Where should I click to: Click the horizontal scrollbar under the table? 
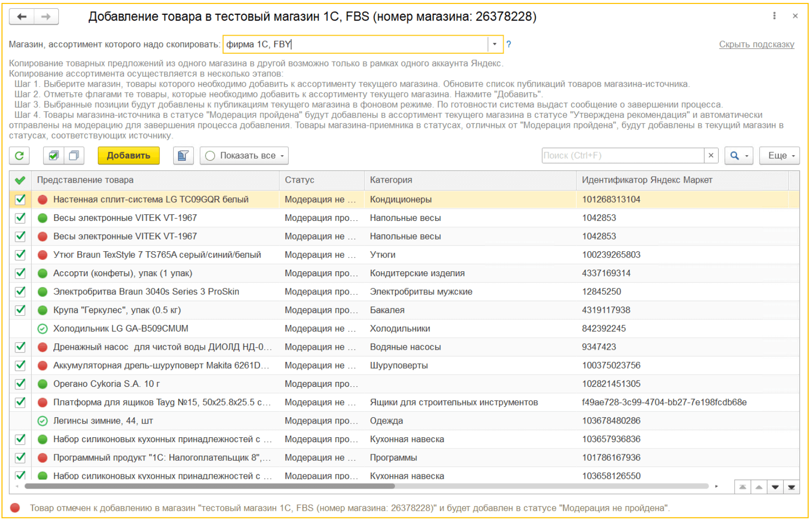coord(209,486)
